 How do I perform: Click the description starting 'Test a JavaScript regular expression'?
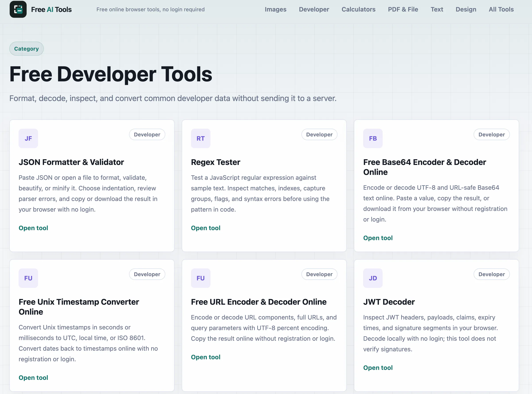click(260, 193)
